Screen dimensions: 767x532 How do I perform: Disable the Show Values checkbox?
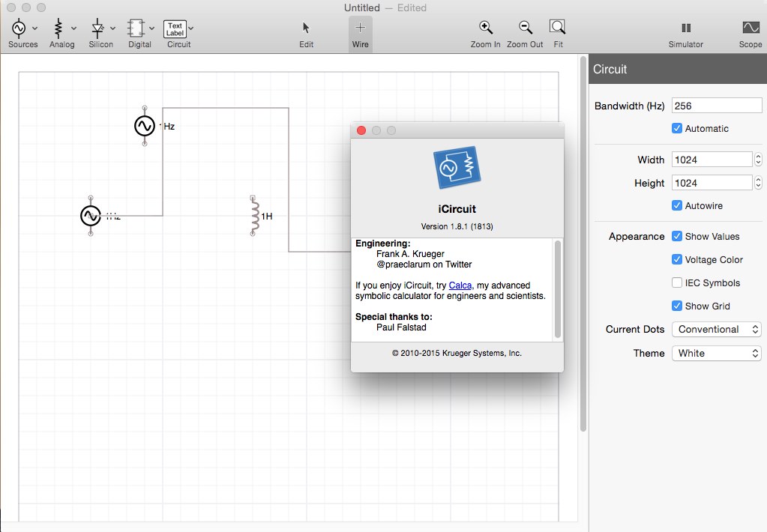tap(677, 236)
